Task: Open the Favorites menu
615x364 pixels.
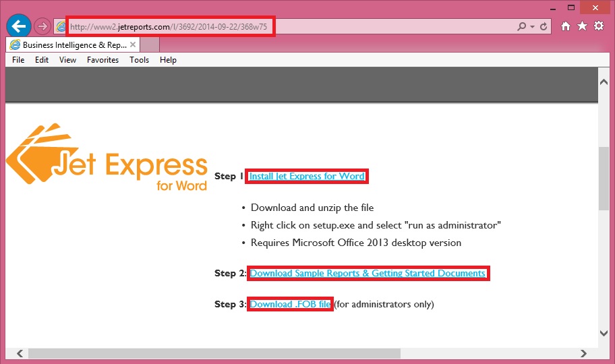Action: pyautogui.click(x=102, y=60)
